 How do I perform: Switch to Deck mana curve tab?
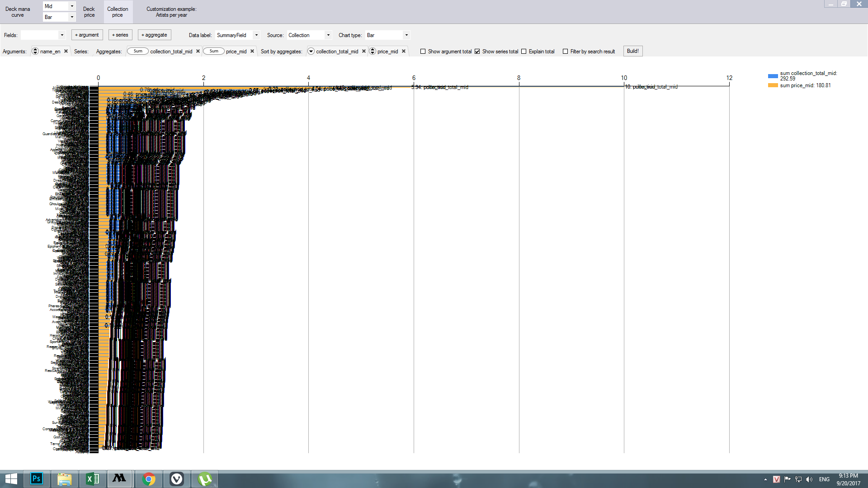pyautogui.click(x=18, y=12)
